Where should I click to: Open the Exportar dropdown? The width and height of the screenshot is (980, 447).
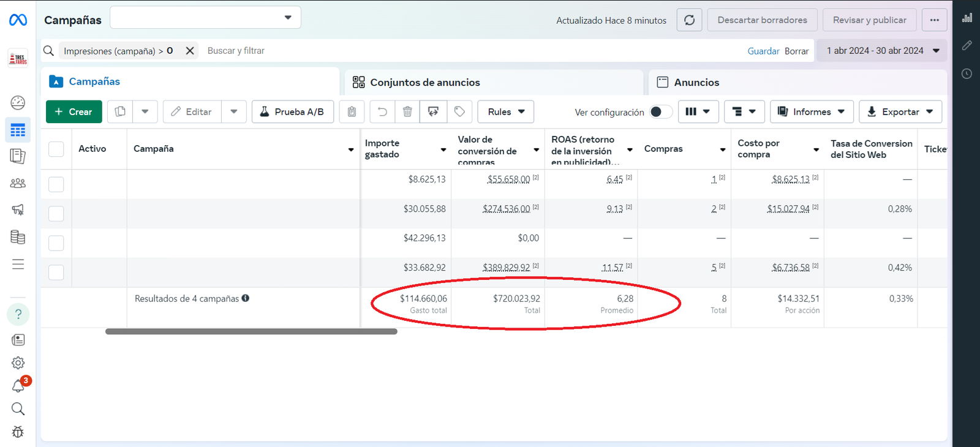click(x=900, y=111)
